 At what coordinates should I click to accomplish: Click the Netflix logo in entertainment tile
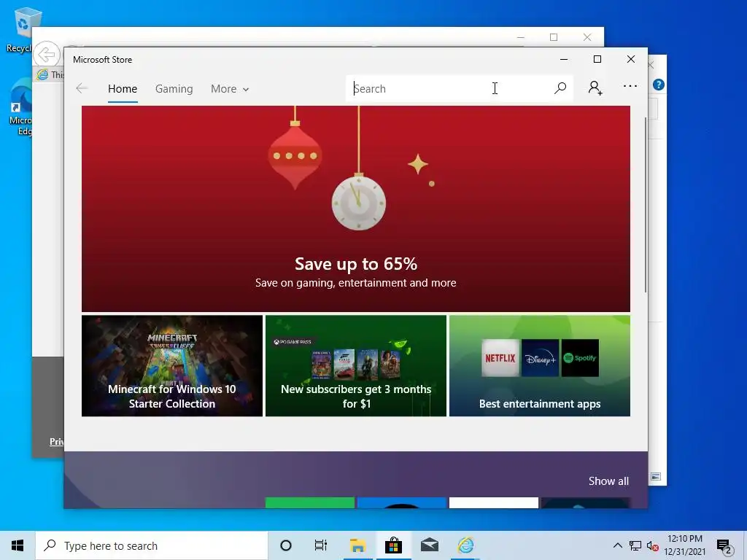500,358
